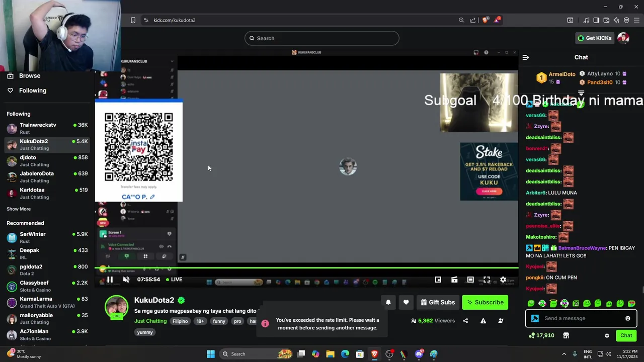Image resolution: width=644 pixels, height=362 pixels.
Task: Click the Just Chatting category link
Action: (x=150, y=321)
